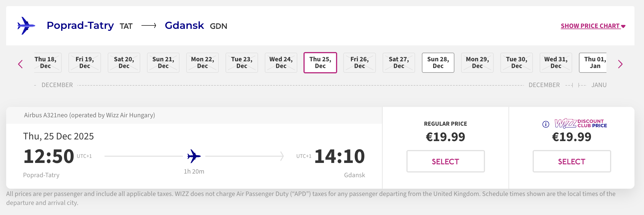Click the next dates right chevron
This screenshot has width=644, height=215.
620,64
